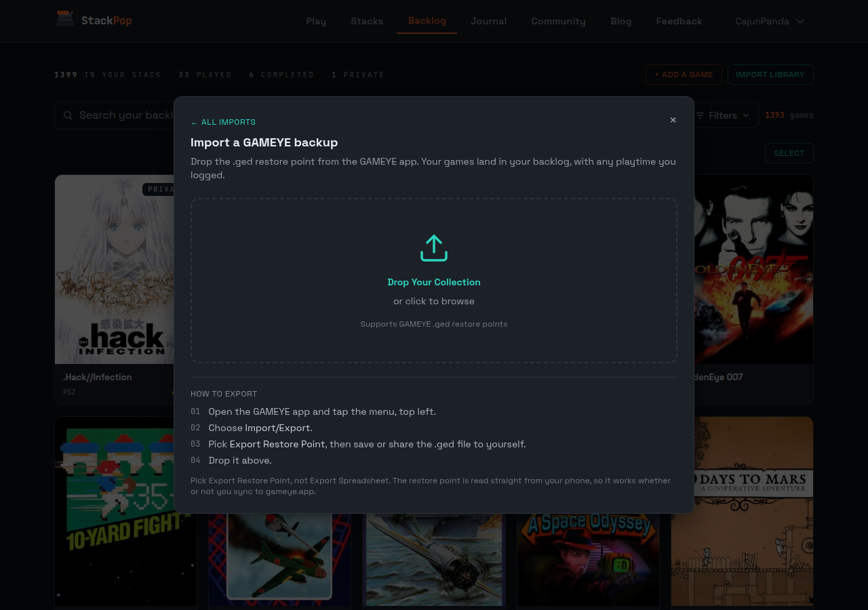Open the 10-Yard Fight cover thumbnail
Viewport: 868px width, 610px height.
pyautogui.click(x=126, y=511)
